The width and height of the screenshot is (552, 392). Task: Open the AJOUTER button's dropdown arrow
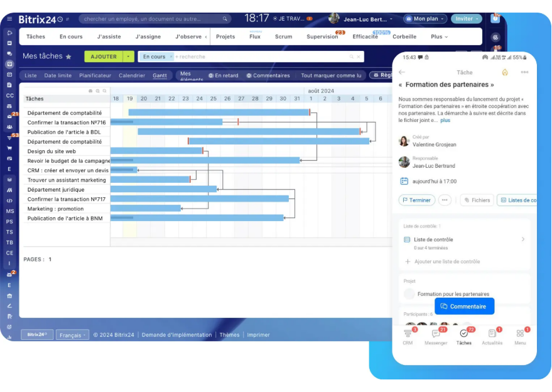coord(127,56)
